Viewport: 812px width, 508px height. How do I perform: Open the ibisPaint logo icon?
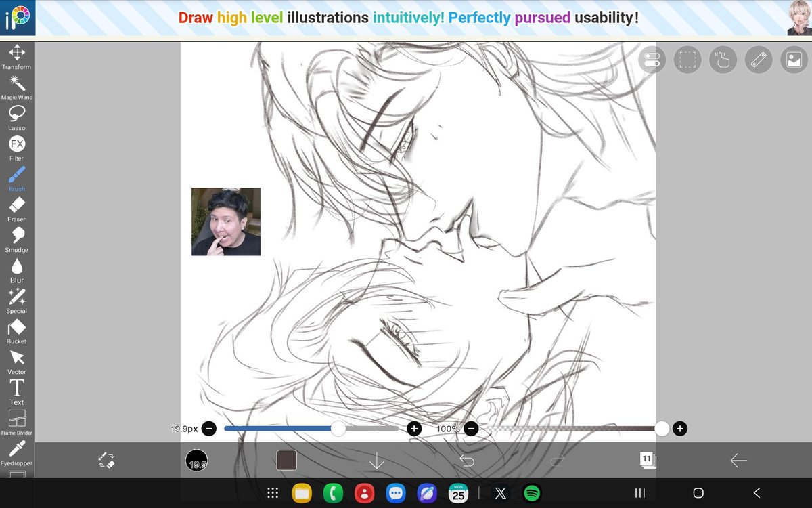click(x=18, y=18)
